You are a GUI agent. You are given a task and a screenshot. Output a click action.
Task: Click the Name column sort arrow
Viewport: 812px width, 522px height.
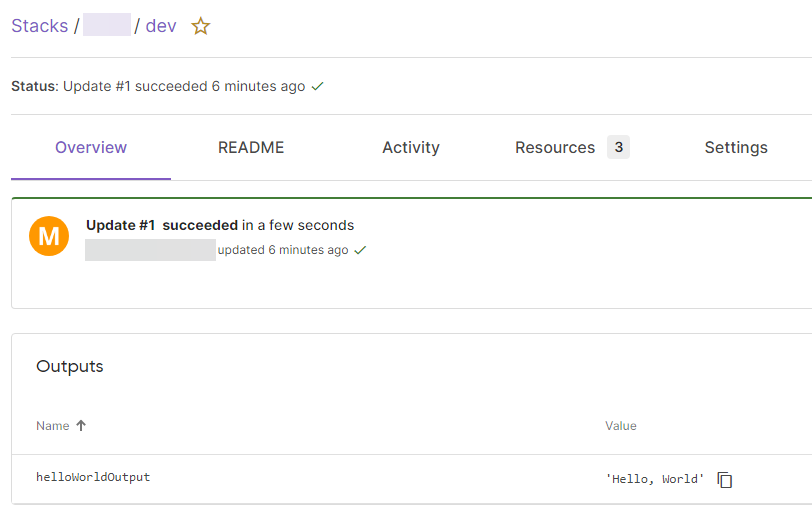(x=81, y=426)
